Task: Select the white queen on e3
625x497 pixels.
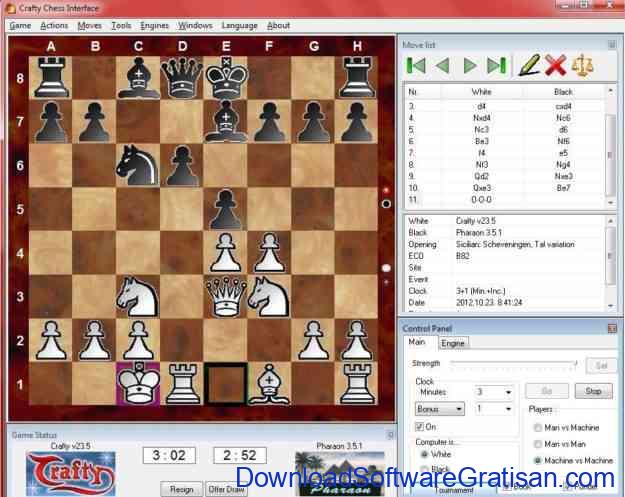Action: [226, 296]
